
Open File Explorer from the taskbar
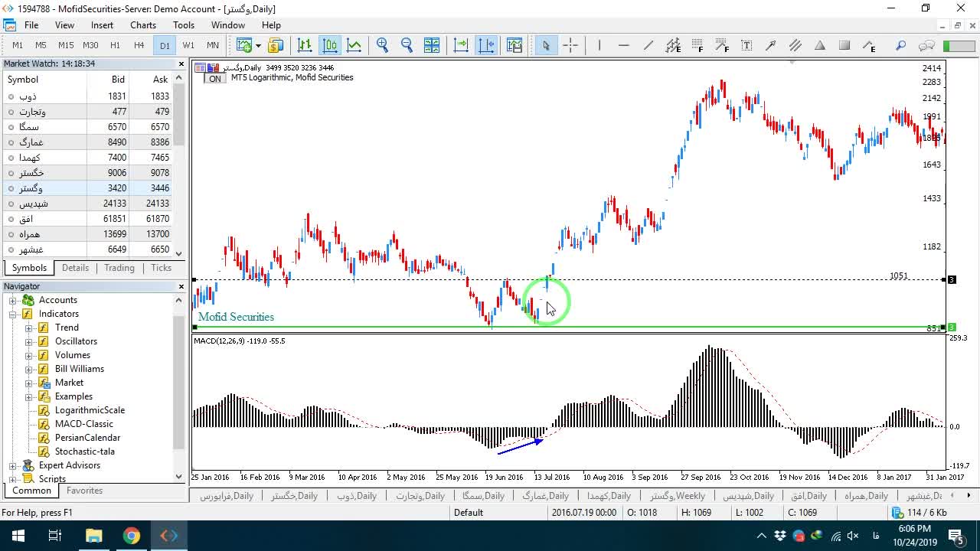point(93,536)
